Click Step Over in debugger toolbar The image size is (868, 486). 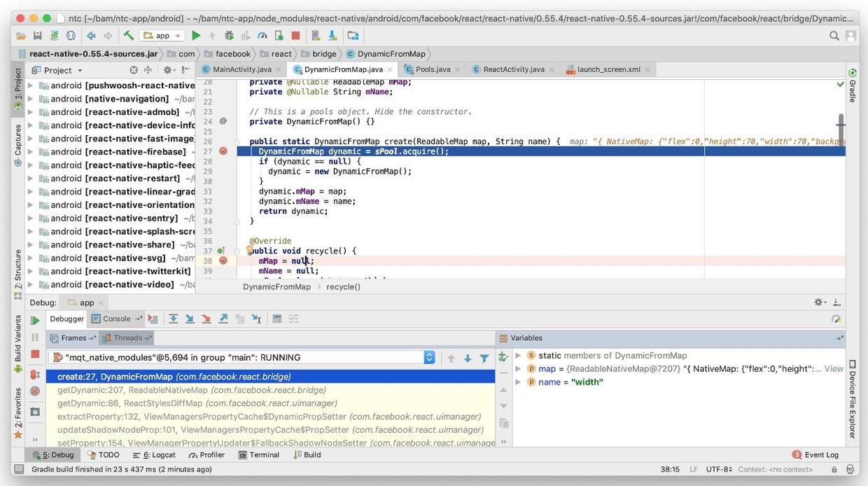tap(173, 319)
